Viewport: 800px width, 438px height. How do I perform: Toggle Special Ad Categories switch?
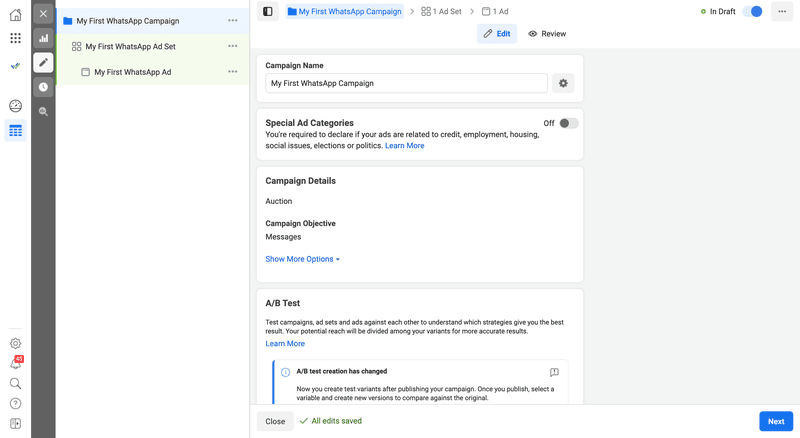click(569, 123)
